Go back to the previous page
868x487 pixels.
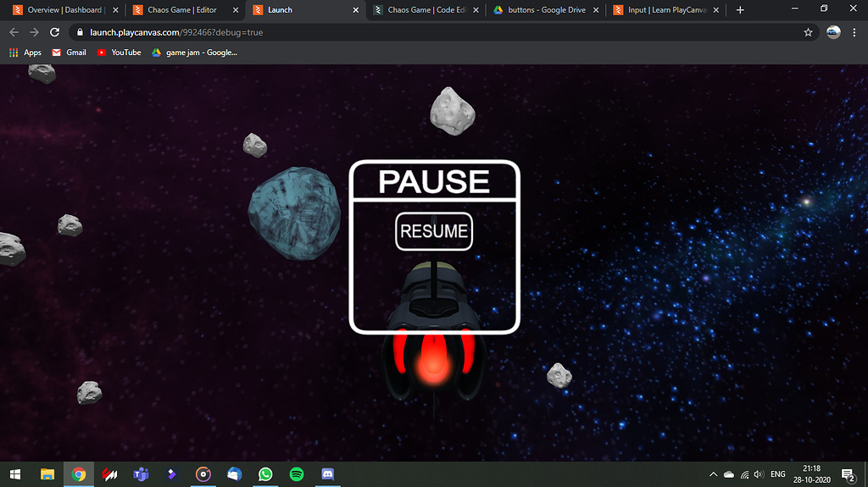(14, 32)
